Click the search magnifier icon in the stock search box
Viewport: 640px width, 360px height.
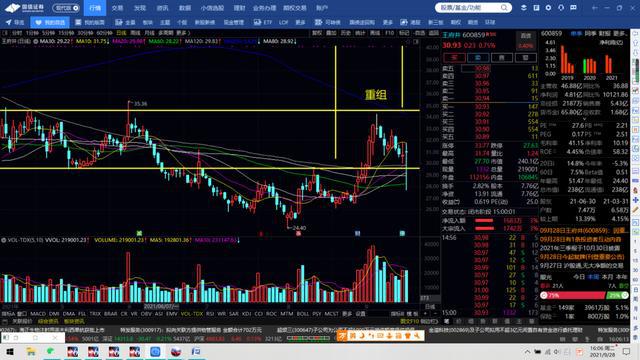[x=504, y=8]
